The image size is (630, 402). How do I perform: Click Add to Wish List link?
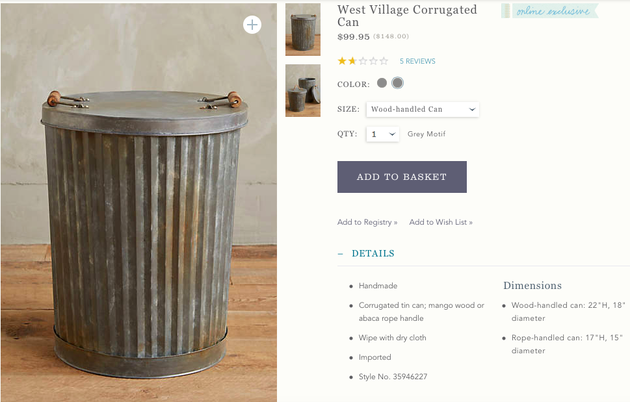point(441,222)
